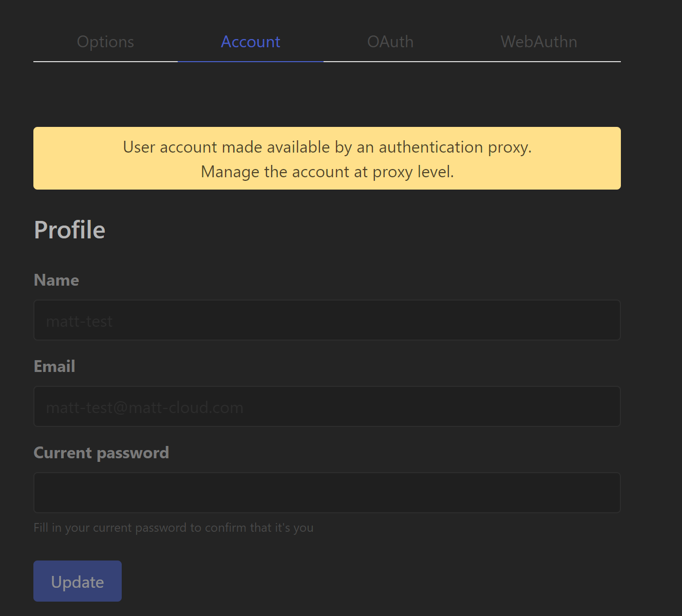Go to the WebAuthn tab

(x=539, y=42)
